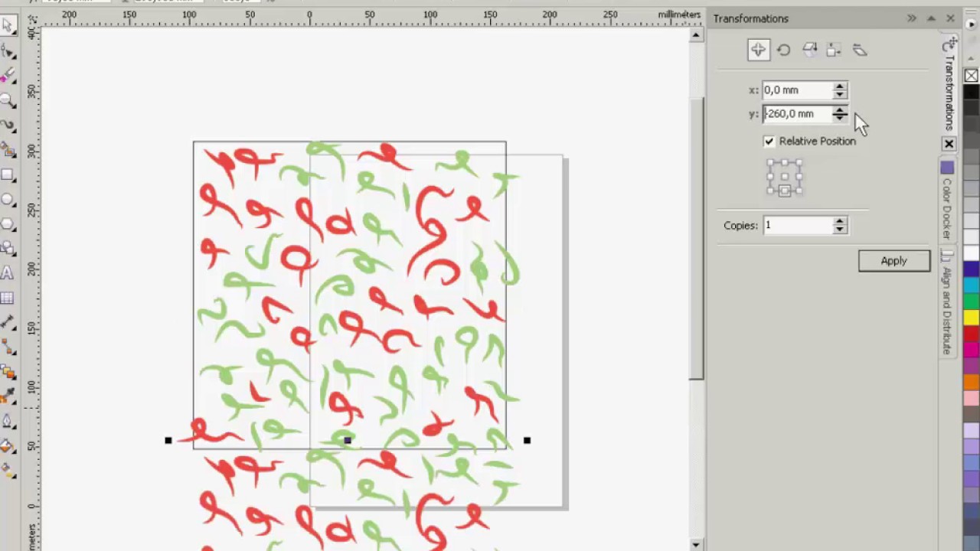980x551 pixels.
Task: Increase the Copies count spinner
Action: coord(840,221)
